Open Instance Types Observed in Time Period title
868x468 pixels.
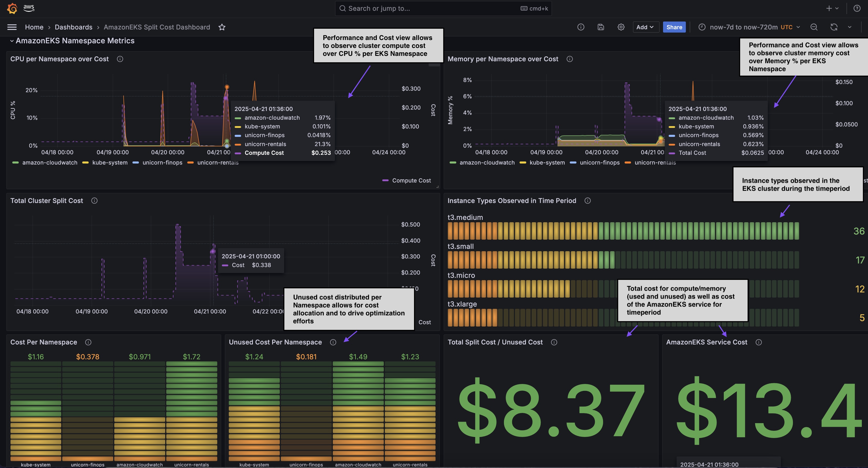tap(512, 201)
